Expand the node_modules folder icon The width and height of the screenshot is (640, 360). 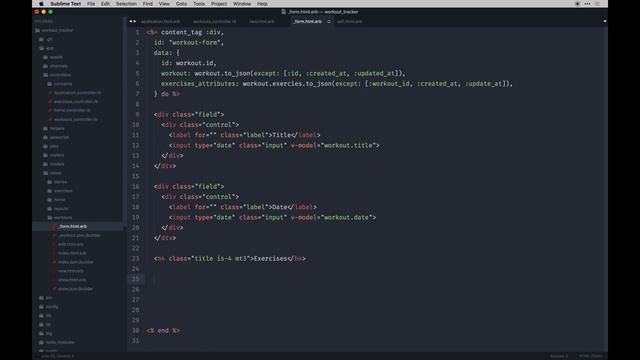(x=41, y=342)
